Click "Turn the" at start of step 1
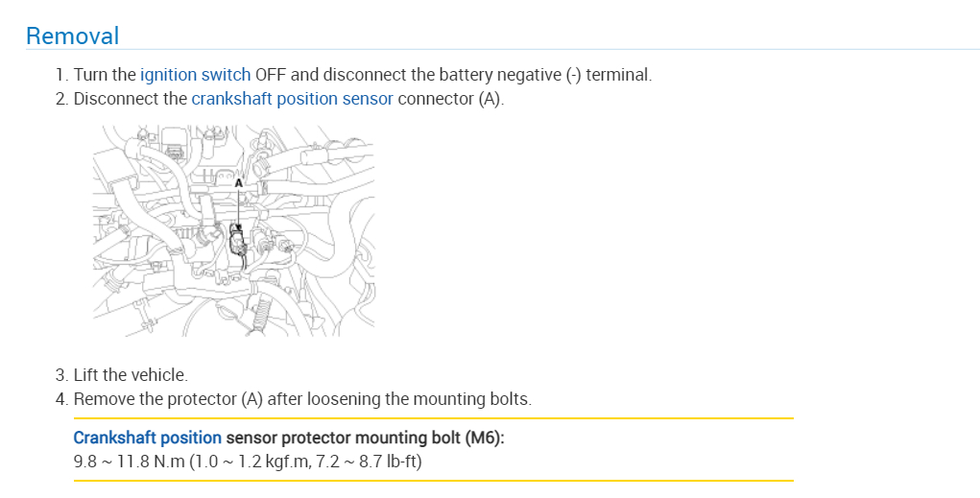This screenshot has width=980, height=498. click(105, 75)
